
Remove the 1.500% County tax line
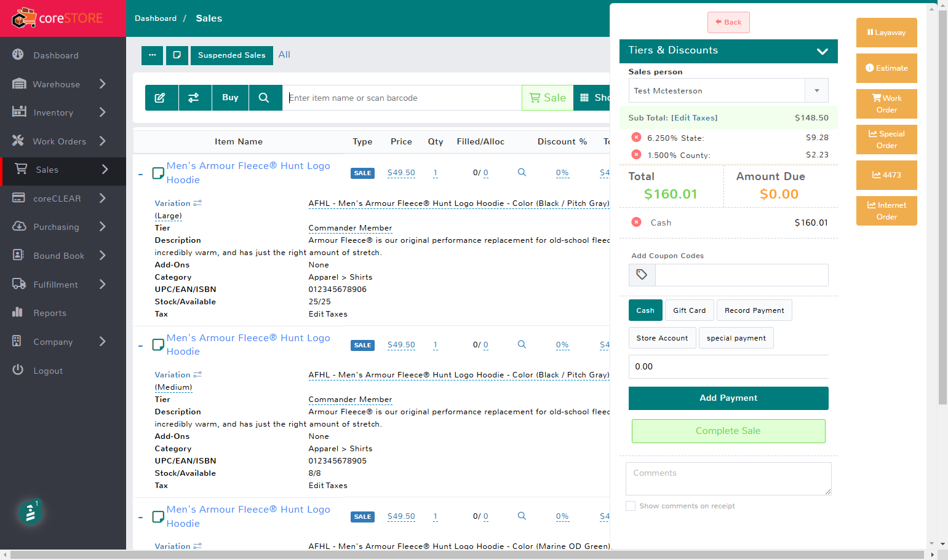[636, 155]
